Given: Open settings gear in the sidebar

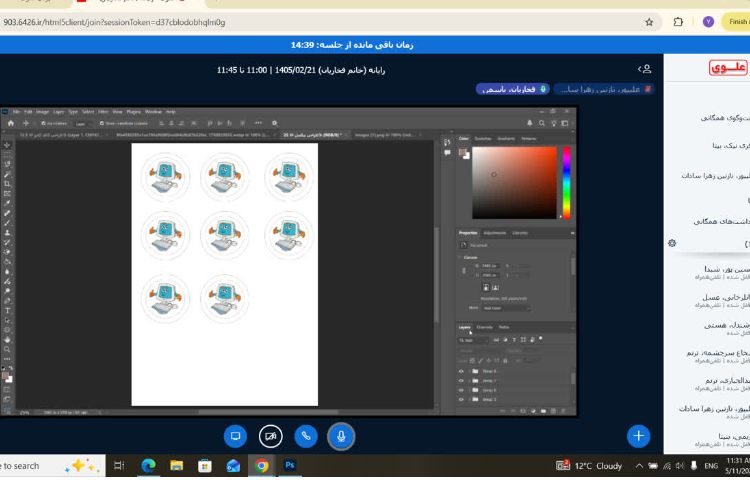Looking at the screenshot, I should [672, 243].
